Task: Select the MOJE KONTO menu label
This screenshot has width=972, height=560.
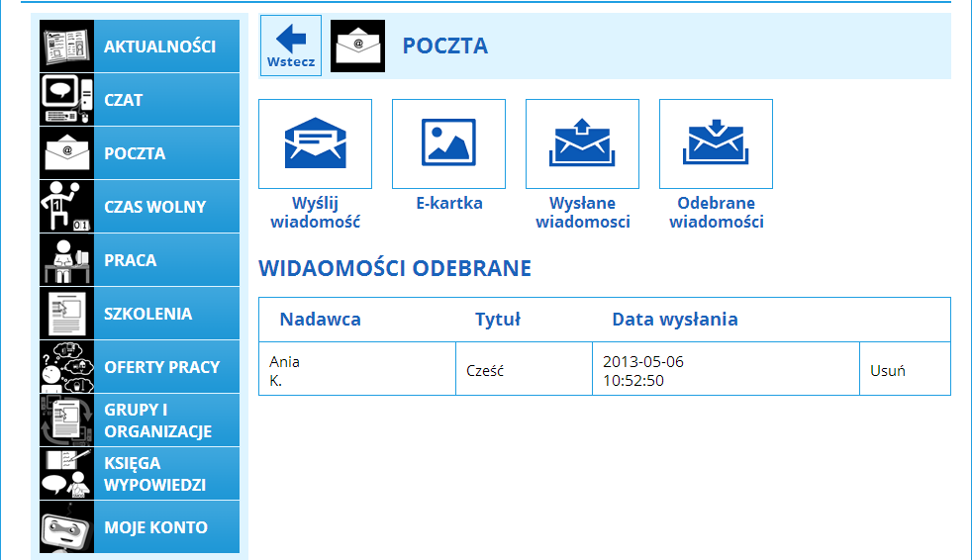Action: 155,527
